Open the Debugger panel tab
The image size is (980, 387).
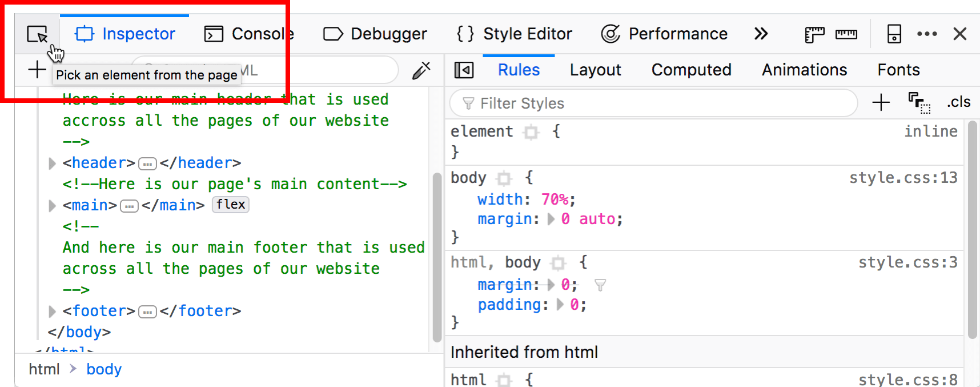[375, 34]
